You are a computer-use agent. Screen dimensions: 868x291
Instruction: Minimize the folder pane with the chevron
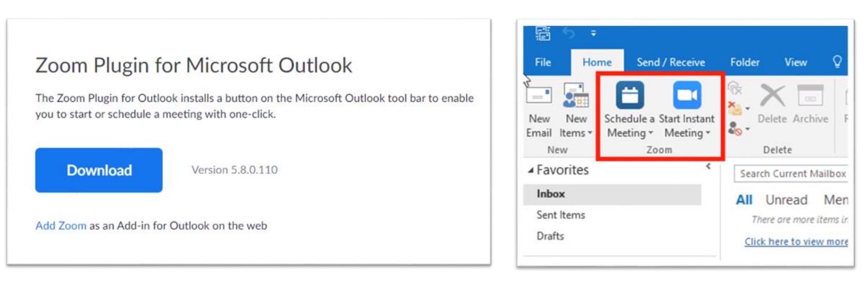click(x=708, y=167)
